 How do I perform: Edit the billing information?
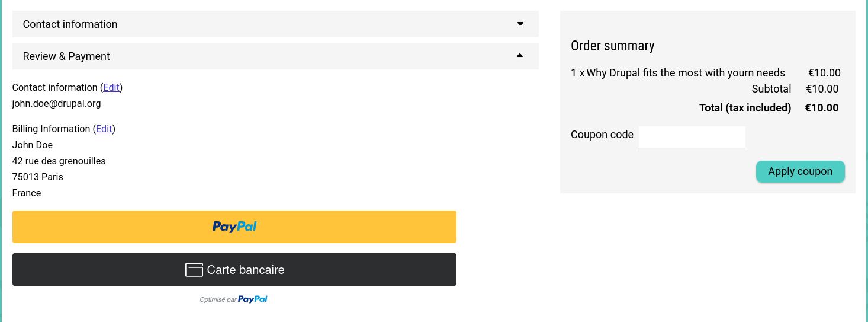pos(104,129)
